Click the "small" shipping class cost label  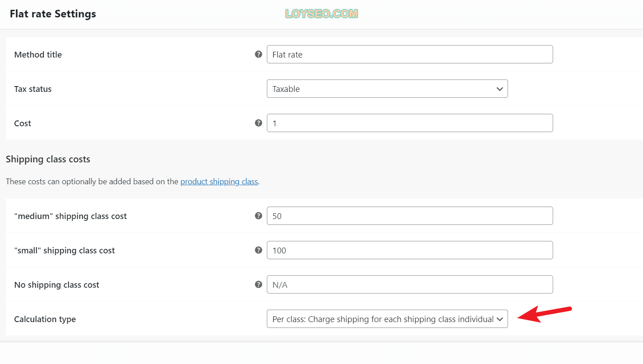tap(64, 251)
